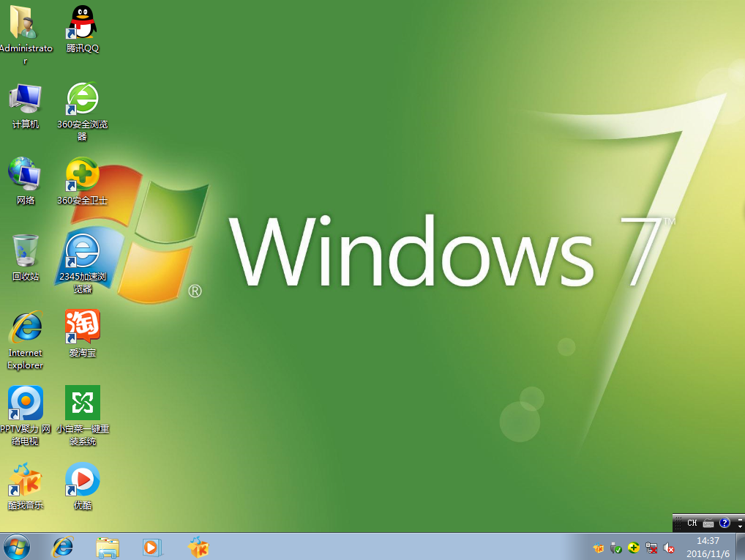Click the language bar keyboard icon
This screenshot has height=560, width=745.
pos(708,523)
